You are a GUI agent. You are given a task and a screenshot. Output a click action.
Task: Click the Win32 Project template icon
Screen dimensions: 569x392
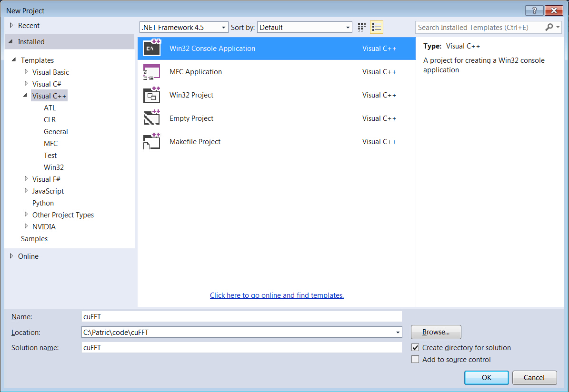click(152, 95)
